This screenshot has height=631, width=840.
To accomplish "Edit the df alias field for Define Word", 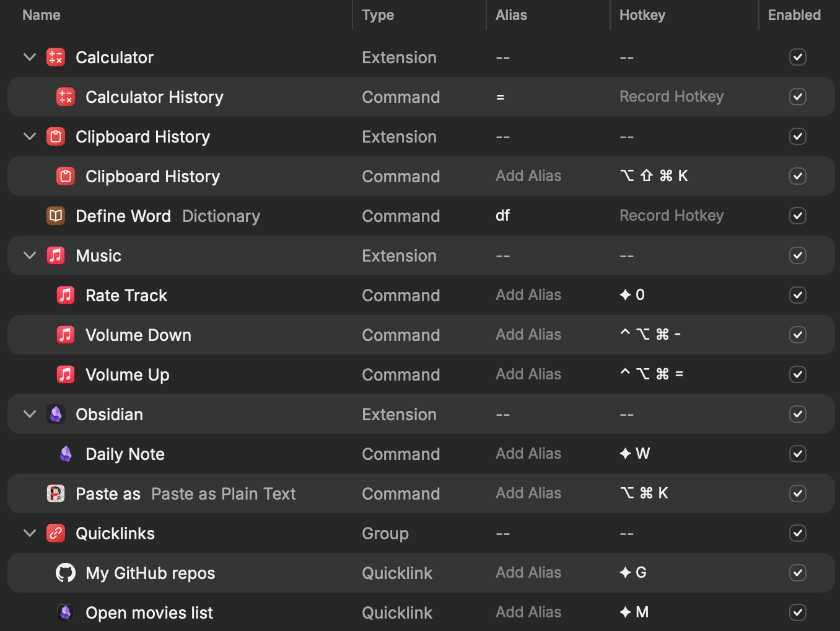I will tap(503, 216).
